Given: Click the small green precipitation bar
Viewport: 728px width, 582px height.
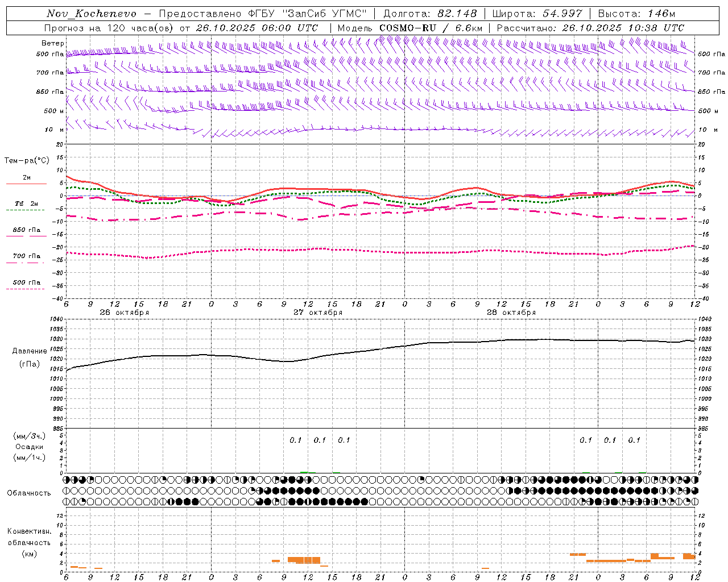Looking at the screenshot, I should (x=304, y=472).
